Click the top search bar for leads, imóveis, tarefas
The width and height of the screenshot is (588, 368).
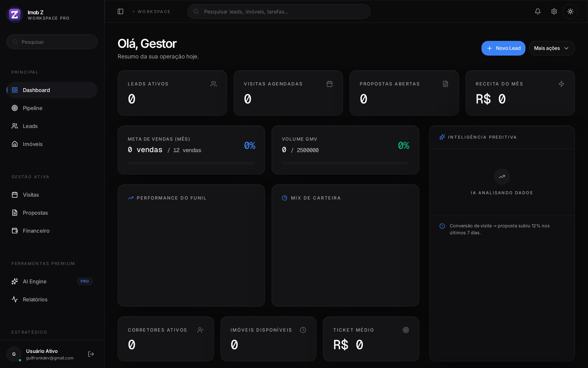click(x=279, y=11)
